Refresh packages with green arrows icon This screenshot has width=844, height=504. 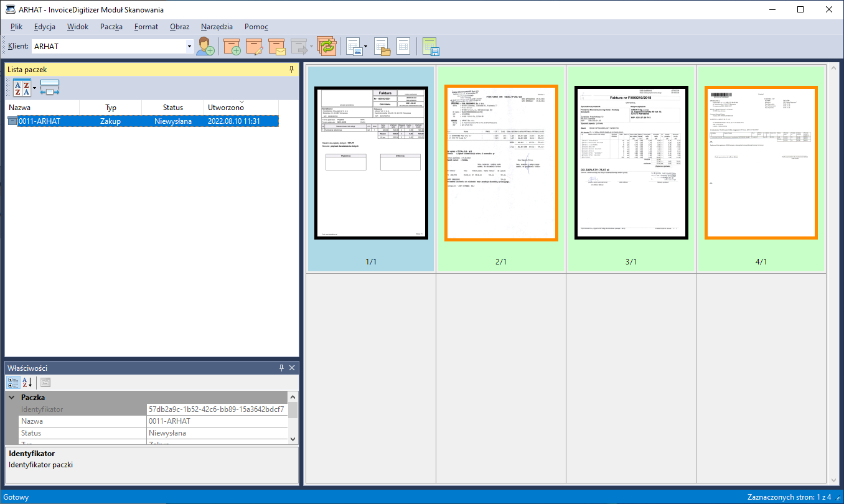326,47
